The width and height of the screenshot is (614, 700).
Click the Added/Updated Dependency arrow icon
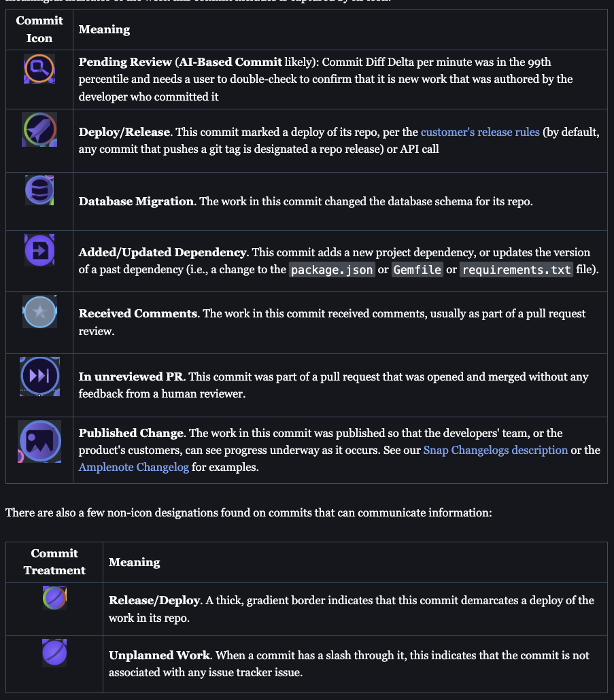click(39, 249)
